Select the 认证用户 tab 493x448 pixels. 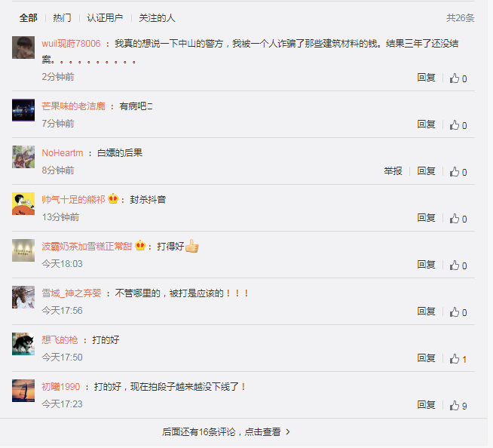click(x=105, y=18)
